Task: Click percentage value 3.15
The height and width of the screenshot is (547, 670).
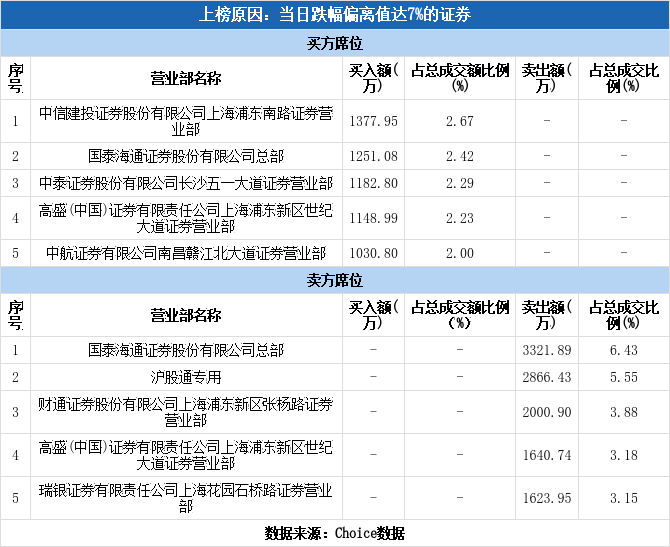Action: click(x=624, y=498)
